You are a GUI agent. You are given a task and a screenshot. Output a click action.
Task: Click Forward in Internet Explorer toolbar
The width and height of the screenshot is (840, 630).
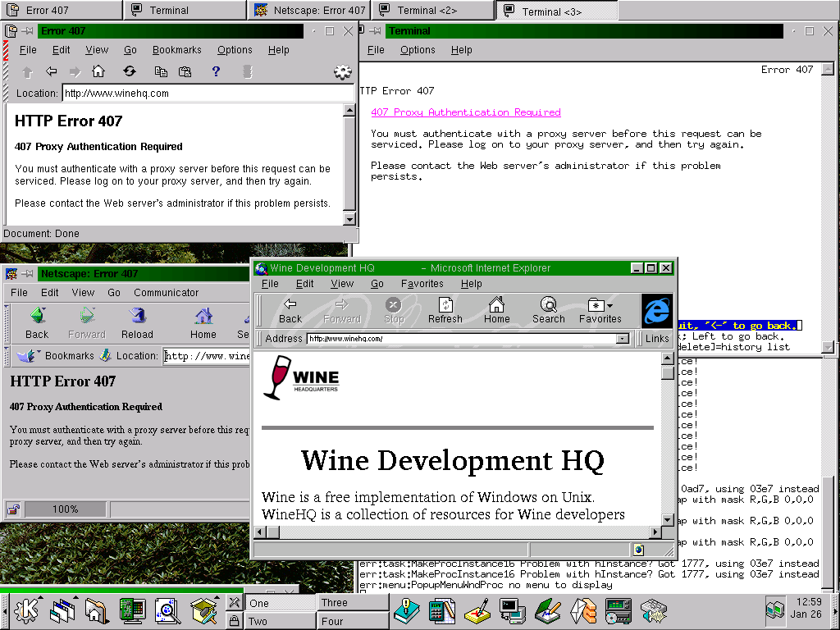coord(342,311)
